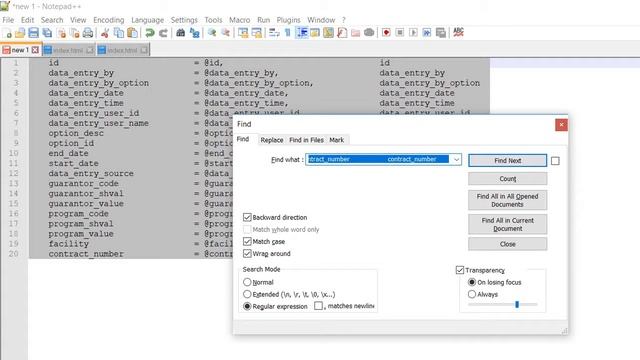The image size is (640, 360).
Task: Toggle word wrap toolbar icon
Action: coord(274,33)
